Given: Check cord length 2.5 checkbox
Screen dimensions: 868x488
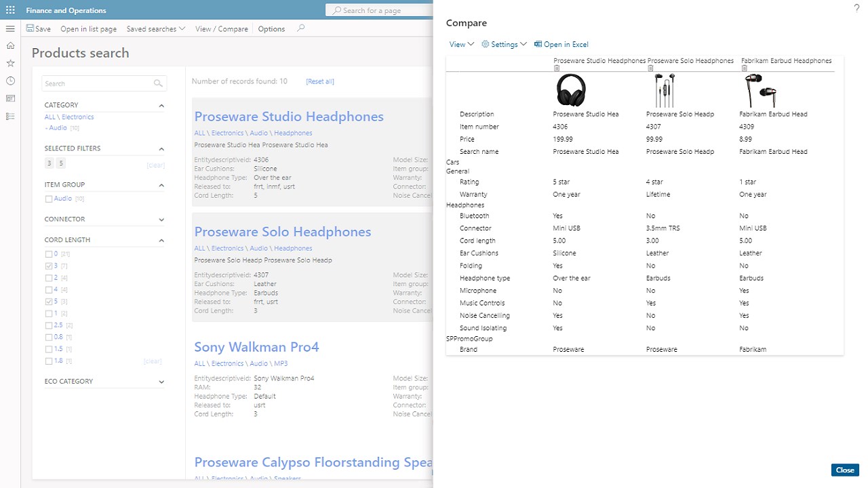Looking at the screenshot, I should coord(49,325).
